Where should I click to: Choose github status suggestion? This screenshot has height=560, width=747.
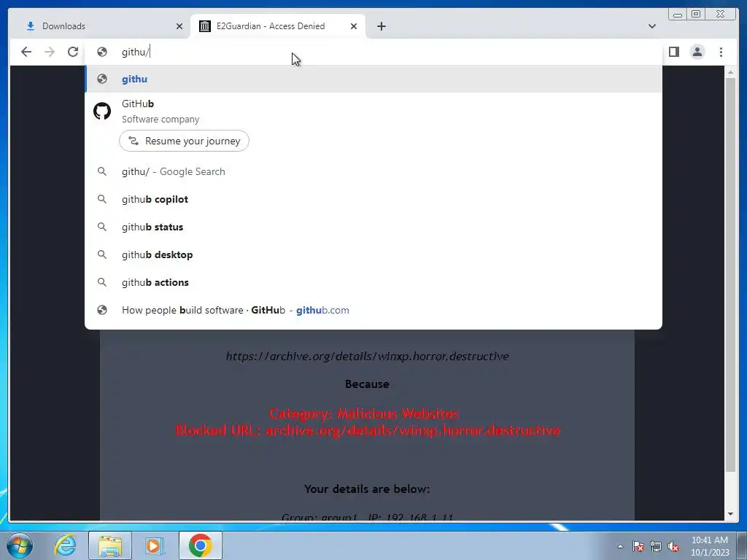point(373,227)
